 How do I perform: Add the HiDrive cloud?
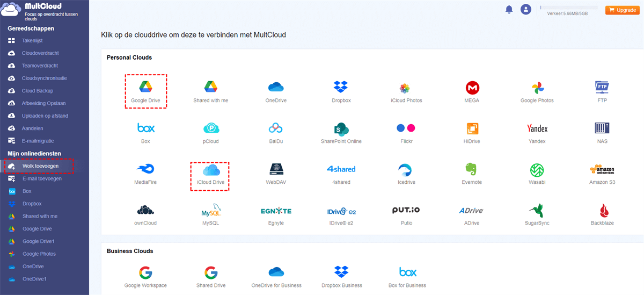(472, 128)
